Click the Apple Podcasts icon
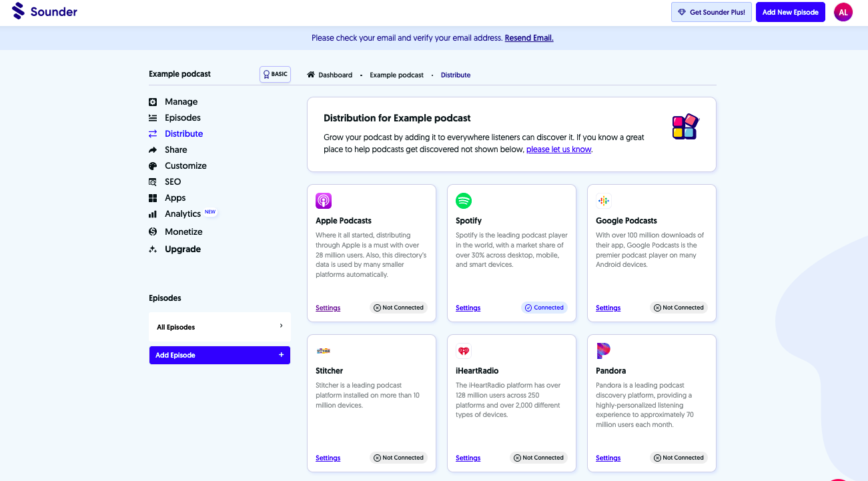Screen dimensions: 868x481 (x=324, y=200)
